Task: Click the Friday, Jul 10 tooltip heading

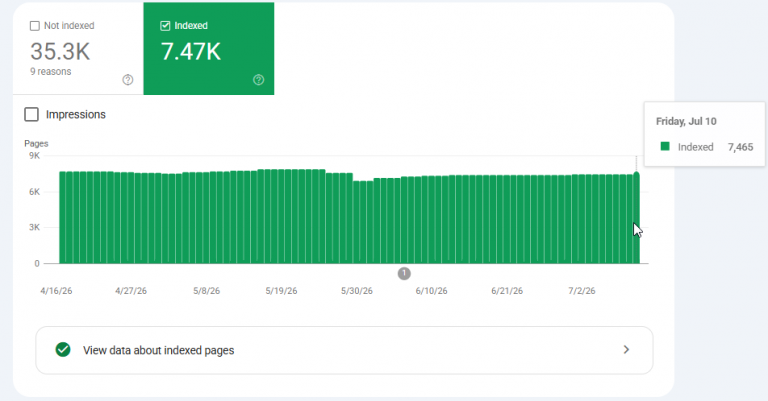Action: coord(686,121)
